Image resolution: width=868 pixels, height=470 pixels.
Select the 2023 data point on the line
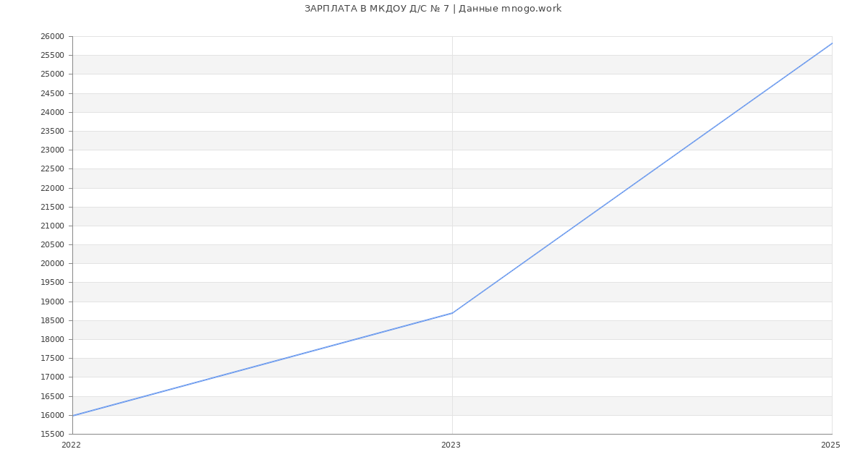point(452,313)
